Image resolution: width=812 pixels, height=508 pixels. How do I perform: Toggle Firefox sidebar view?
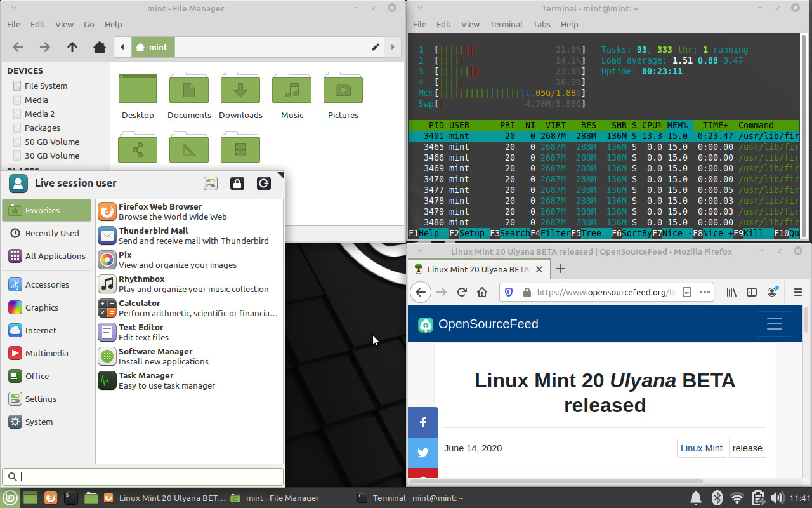coord(752,292)
